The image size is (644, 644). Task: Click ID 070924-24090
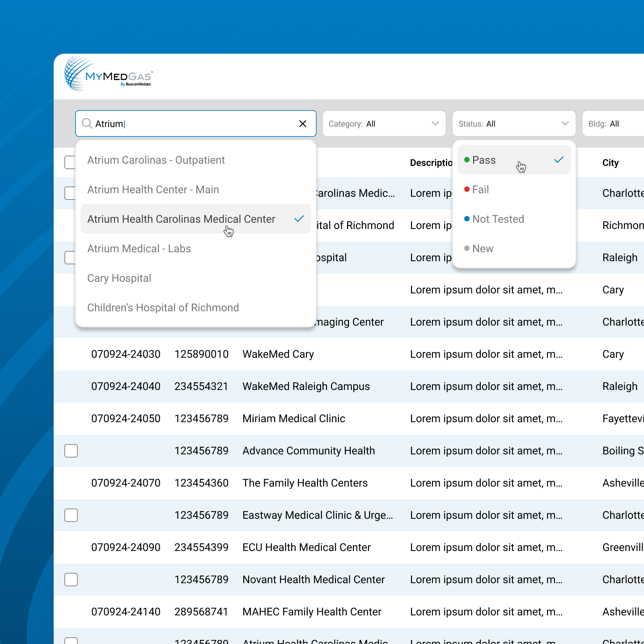click(126, 547)
